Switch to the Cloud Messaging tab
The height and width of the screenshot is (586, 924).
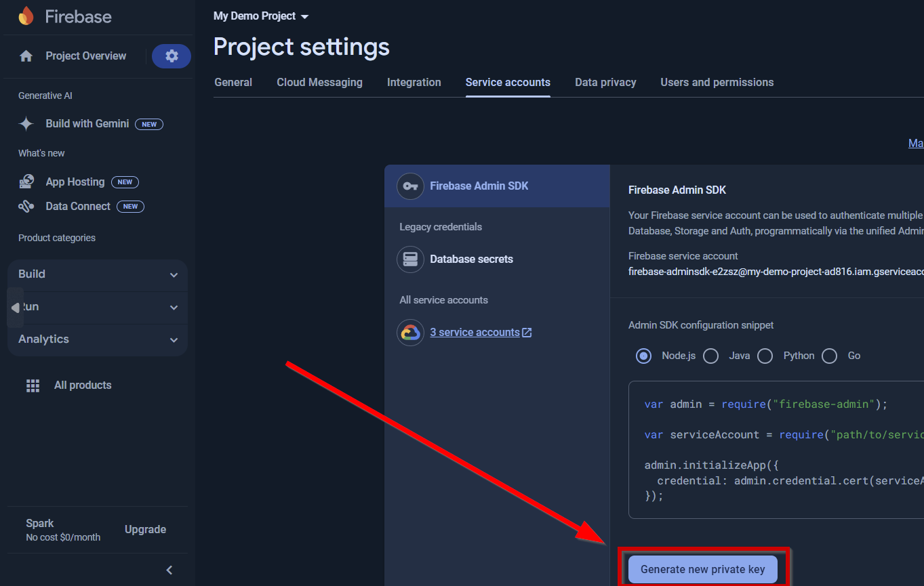[319, 82]
